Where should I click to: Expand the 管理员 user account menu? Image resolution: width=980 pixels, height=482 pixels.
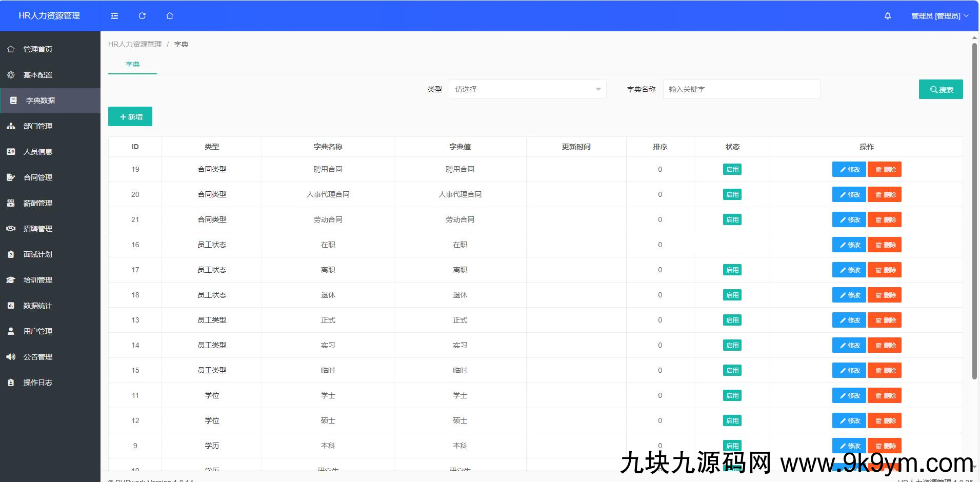(x=939, y=16)
